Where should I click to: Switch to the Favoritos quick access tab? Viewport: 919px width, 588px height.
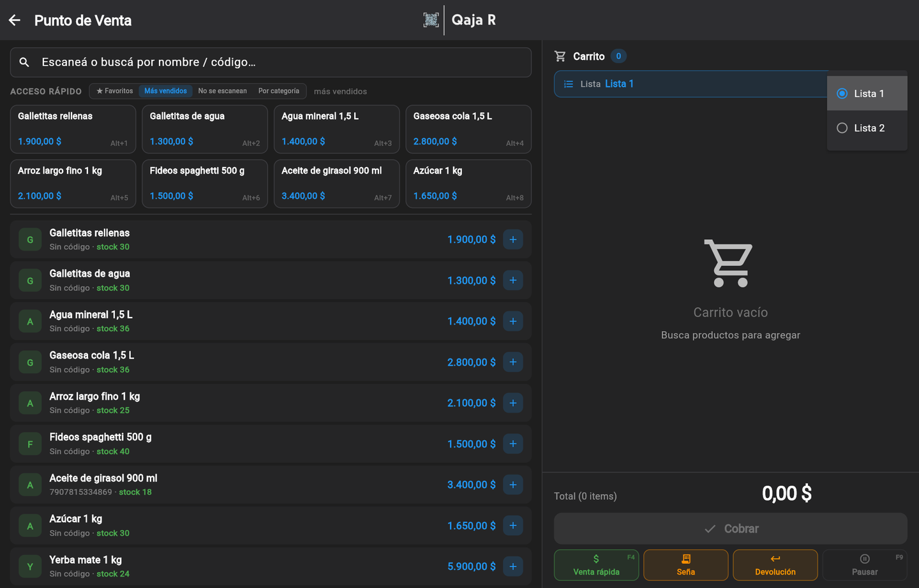click(115, 91)
